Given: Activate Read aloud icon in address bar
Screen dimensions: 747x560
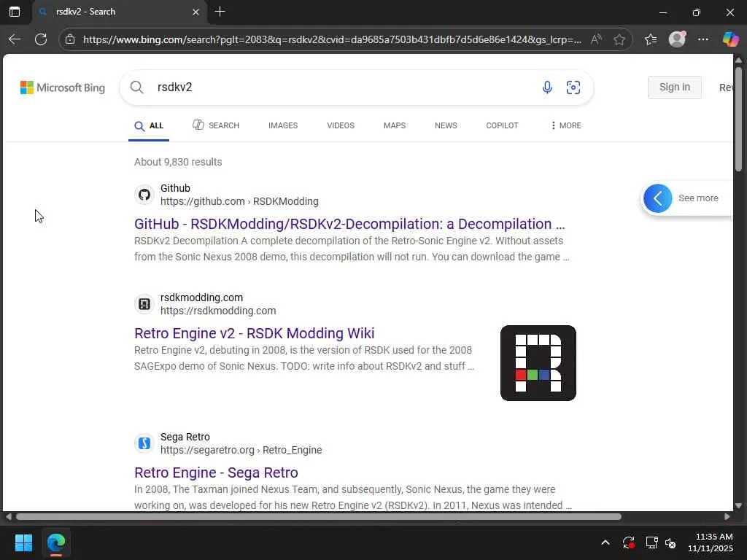Looking at the screenshot, I should point(596,39).
